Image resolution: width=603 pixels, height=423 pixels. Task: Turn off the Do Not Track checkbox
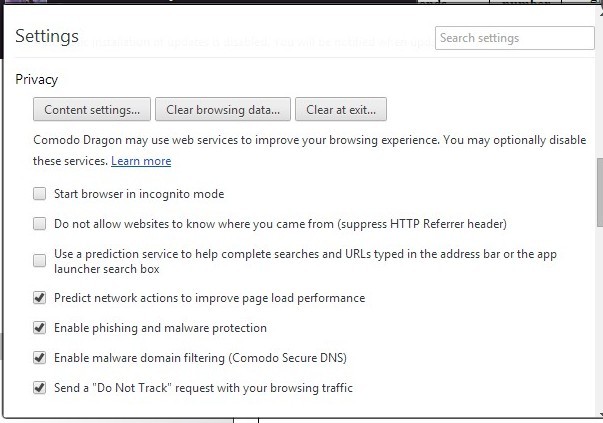tap(40, 387)
